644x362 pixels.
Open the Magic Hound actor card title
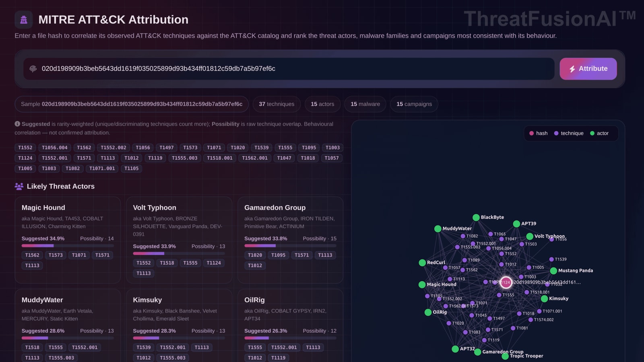43,208
